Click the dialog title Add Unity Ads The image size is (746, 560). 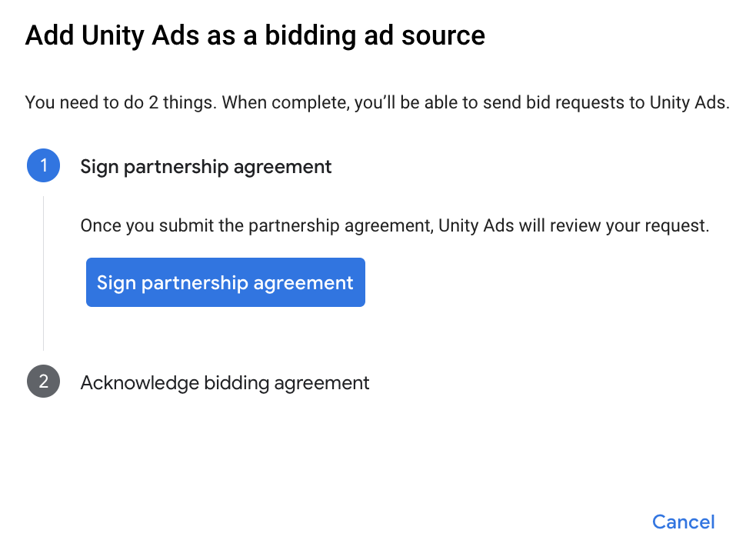coord(255,35)
